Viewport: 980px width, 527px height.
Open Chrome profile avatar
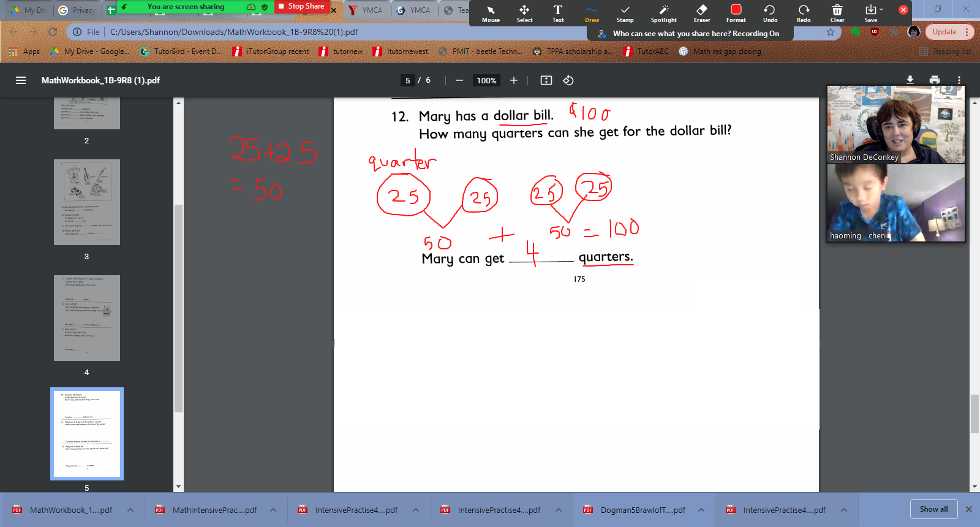[x=914, y=32]
